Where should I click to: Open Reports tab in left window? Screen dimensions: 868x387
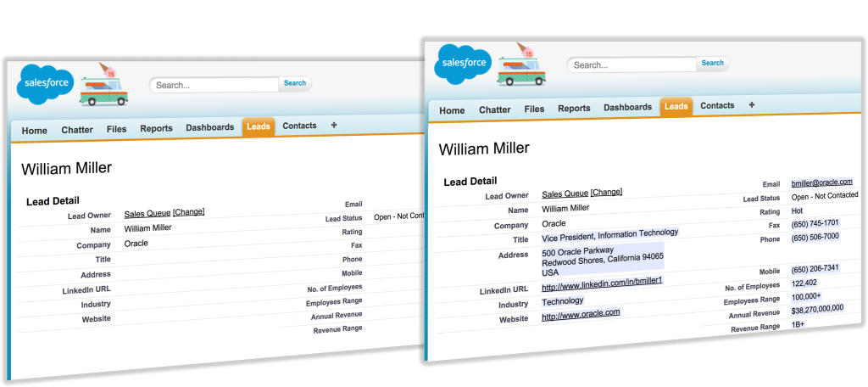(x=156, y=129)
